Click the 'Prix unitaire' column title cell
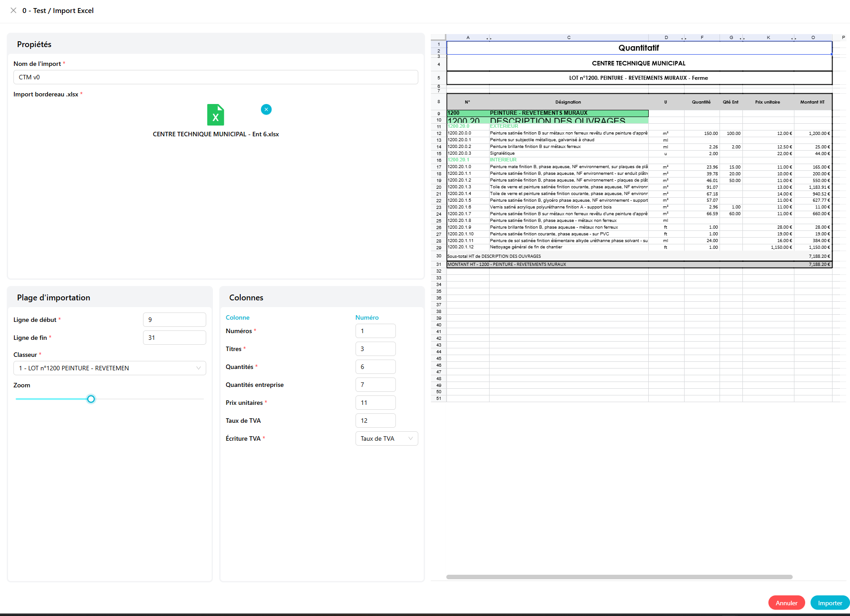 pos(768,102)
